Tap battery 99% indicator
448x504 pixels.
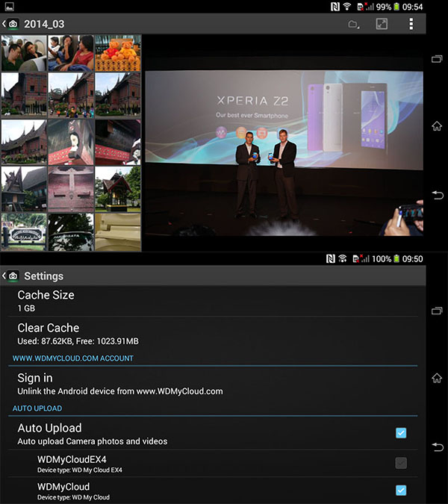point(388,7)
